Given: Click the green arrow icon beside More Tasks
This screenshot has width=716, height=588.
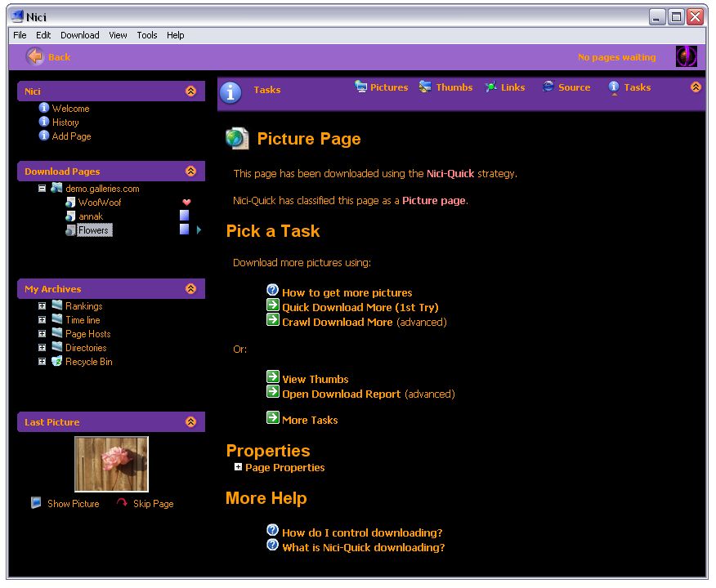Looking at the screenshot, I should [x=273, y=417].
